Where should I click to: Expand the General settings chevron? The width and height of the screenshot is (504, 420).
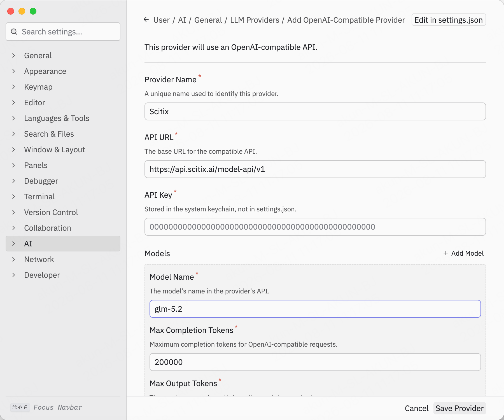pos(13,55)
